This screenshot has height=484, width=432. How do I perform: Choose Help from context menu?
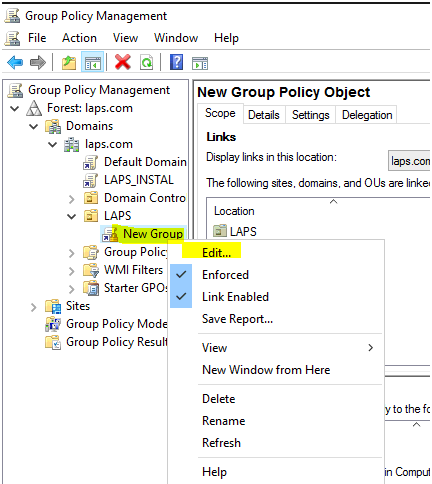(276, 472)
